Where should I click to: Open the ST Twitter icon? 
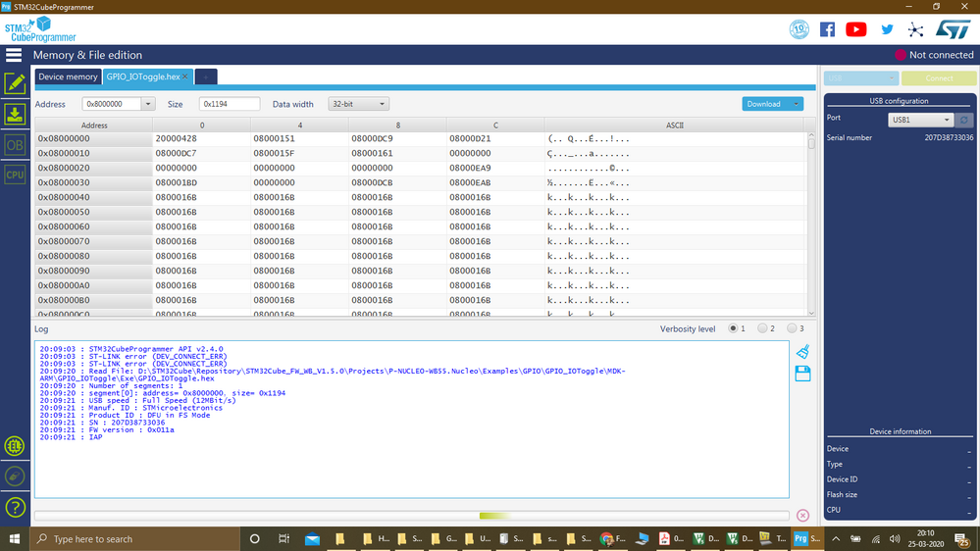(x=888, y=29)
